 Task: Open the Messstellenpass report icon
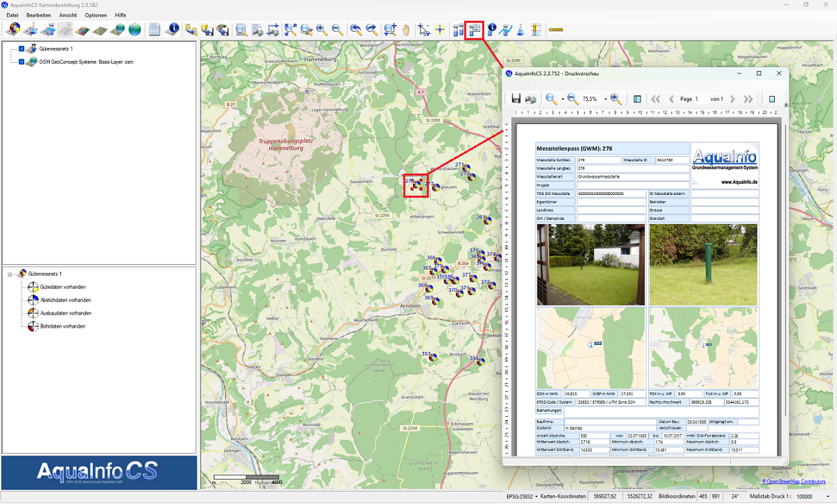(474, 30)
